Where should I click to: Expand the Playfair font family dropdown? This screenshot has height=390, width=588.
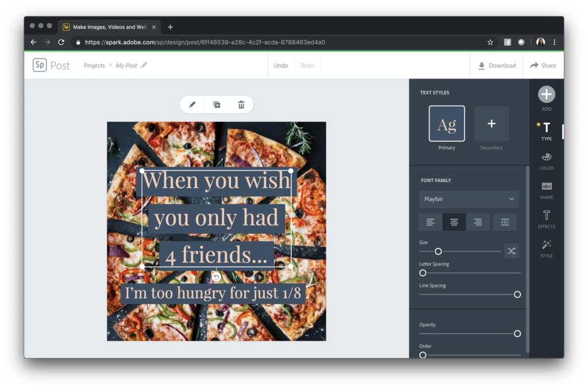point(469,199)
